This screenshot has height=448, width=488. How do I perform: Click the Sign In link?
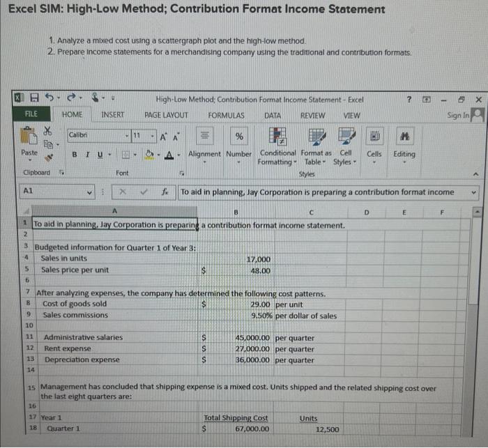coord(458,115)
